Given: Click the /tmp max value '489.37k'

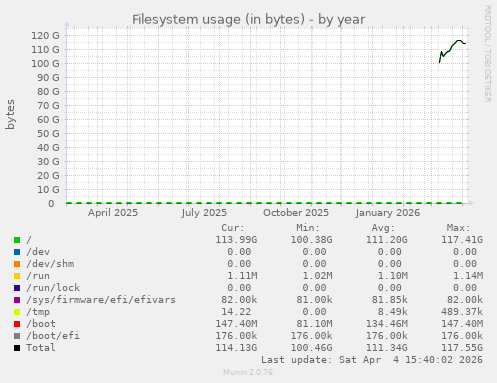Looking at the screenshot, I should [462, 312].
